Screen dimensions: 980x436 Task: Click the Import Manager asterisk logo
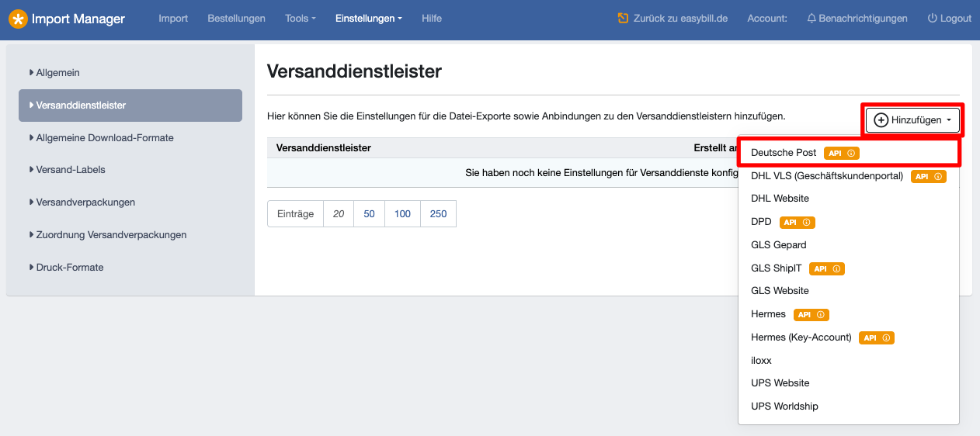pyautogui.click(x=18, y=18)
